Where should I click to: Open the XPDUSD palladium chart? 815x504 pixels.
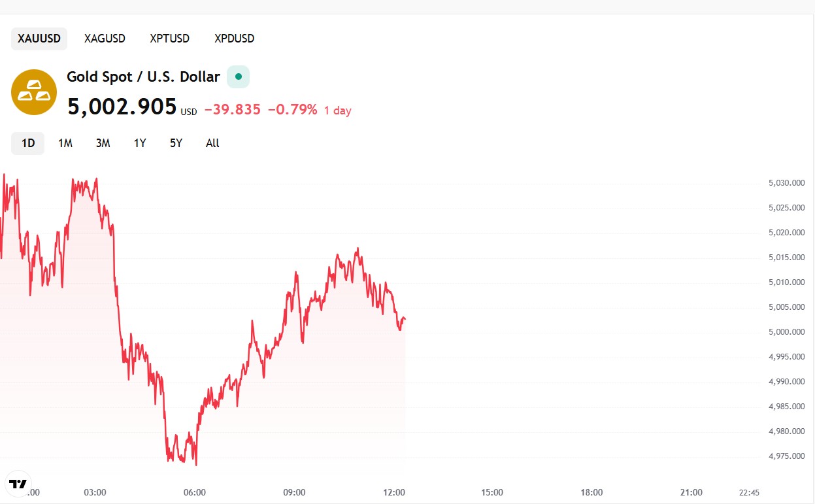pyautogui.click(x=233, y=39)
